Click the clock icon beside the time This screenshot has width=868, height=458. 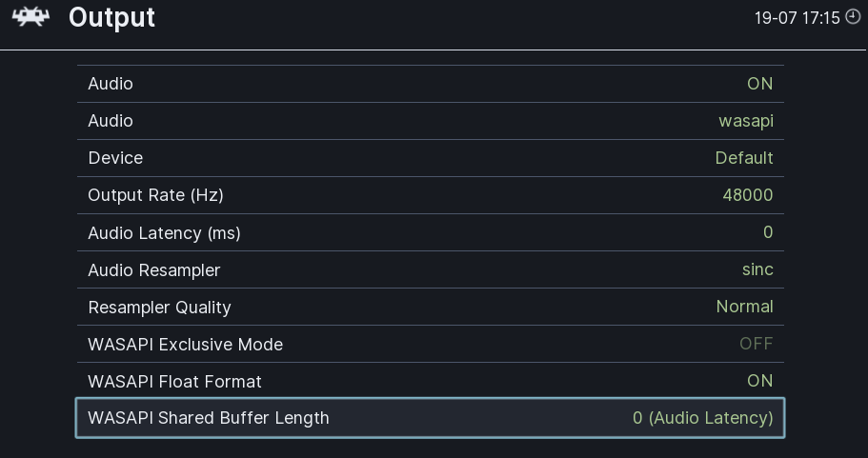pos(853,17)
